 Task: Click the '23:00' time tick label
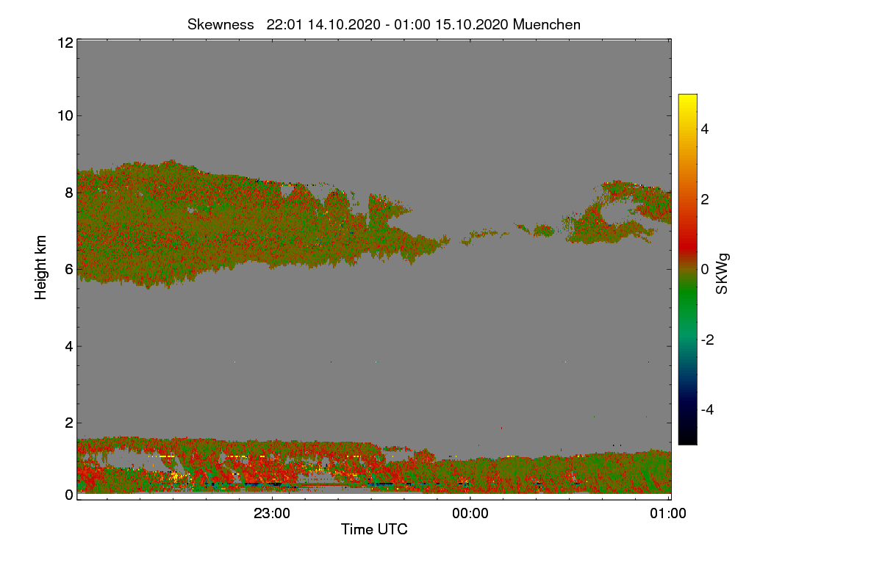(x=272, y=514)
